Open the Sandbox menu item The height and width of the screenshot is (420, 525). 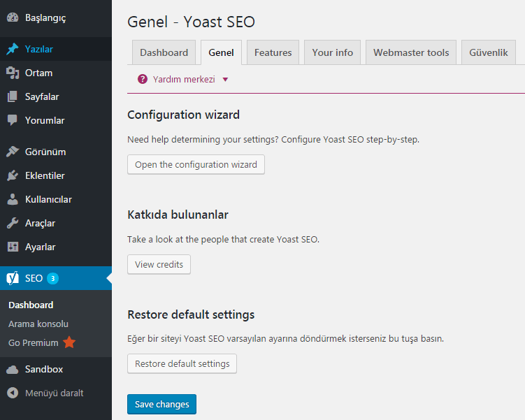click(x=56, y=369)
